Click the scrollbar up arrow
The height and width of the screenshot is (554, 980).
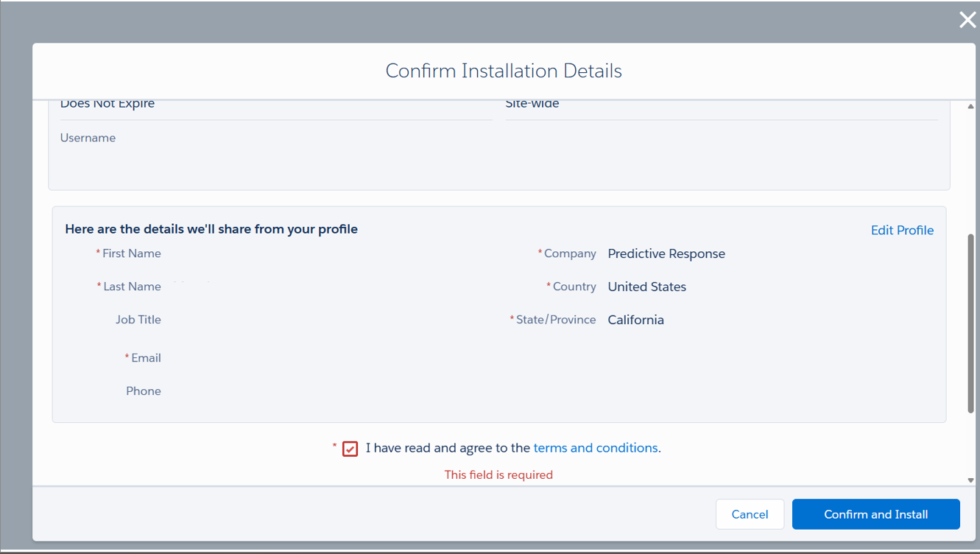pyautogui.click(x=970, y=107)
